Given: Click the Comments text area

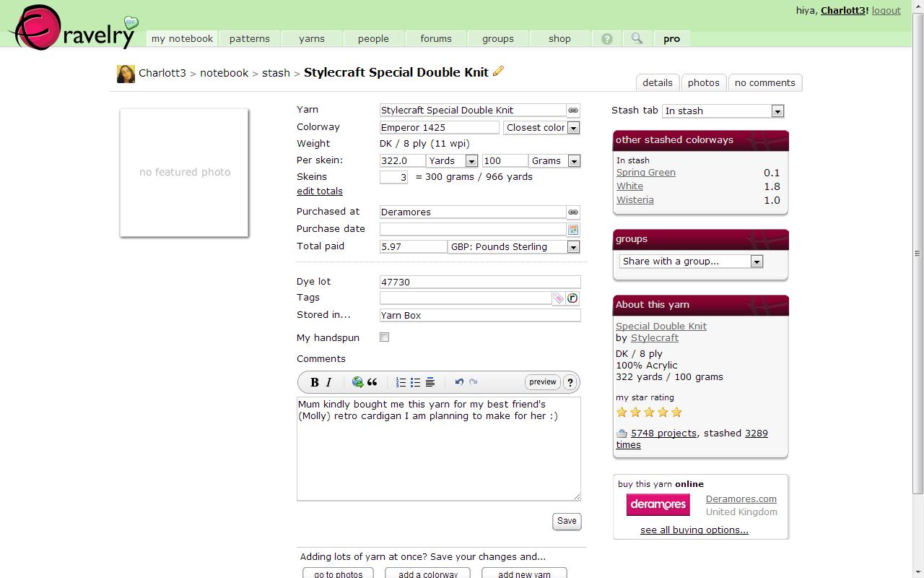Looking at the screenshot, I should click(439, 449).
